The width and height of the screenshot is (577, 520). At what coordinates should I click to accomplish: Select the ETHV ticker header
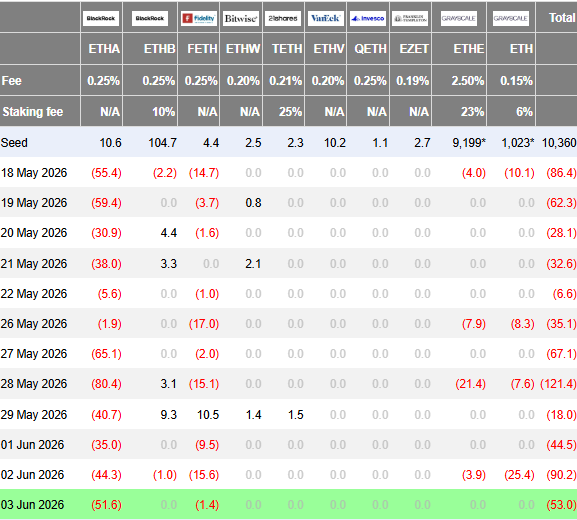coord(329,49)
